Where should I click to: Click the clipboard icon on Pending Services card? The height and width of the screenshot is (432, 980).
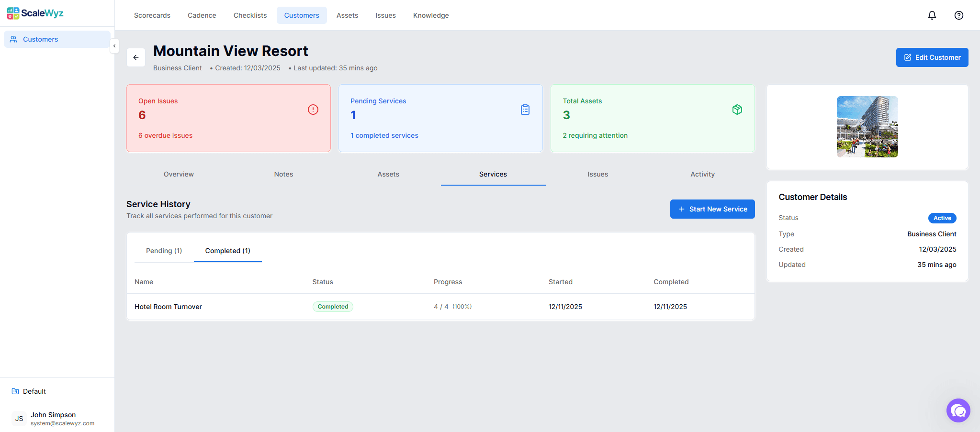pos(525,110)
